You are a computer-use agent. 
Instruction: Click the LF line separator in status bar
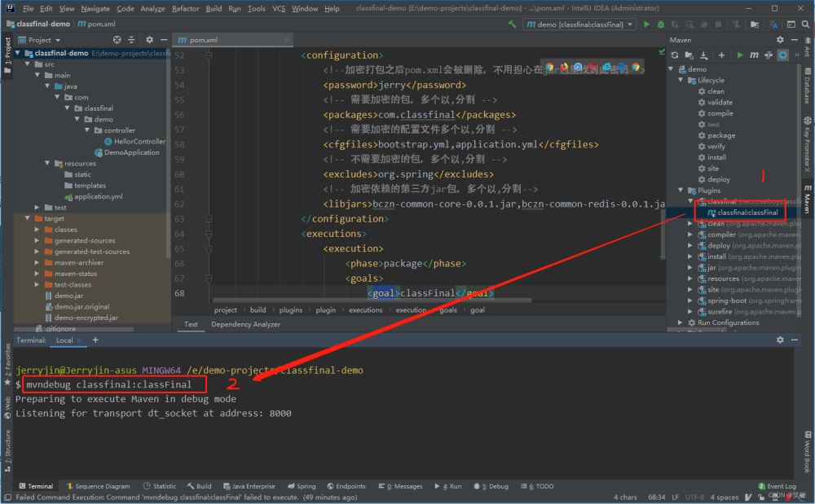[x=675, y=497]
